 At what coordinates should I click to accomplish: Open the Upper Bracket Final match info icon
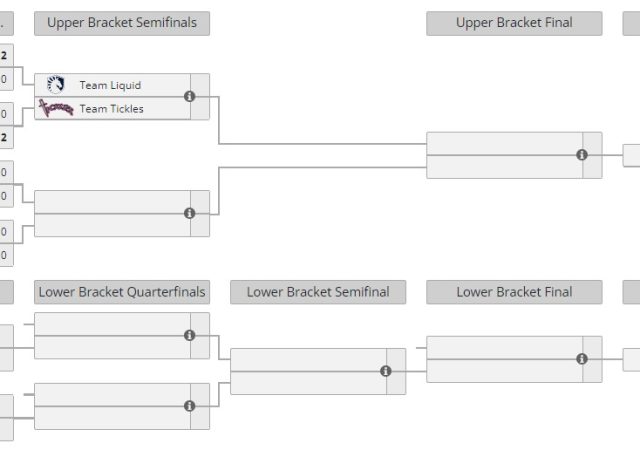tap(582, 155)
